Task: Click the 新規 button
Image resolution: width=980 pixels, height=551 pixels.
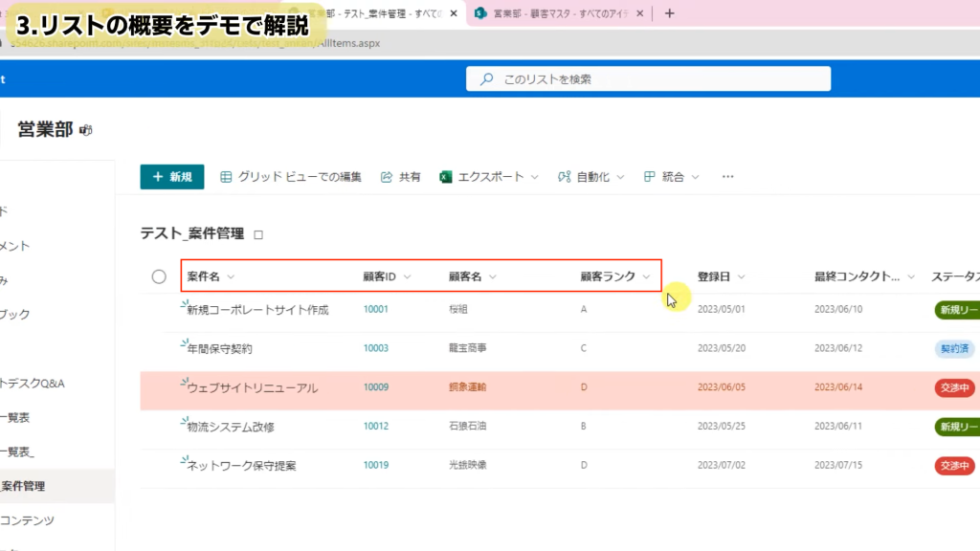Action: [x=171, y=177]
